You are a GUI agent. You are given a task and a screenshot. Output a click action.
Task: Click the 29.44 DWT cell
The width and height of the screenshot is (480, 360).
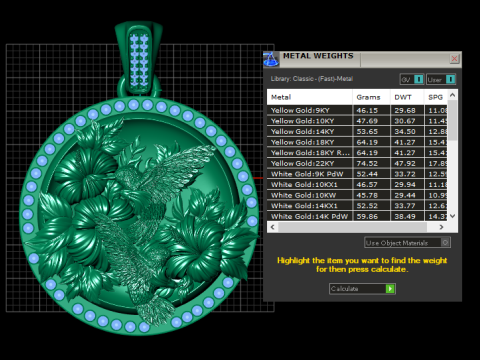coord(407,195)
